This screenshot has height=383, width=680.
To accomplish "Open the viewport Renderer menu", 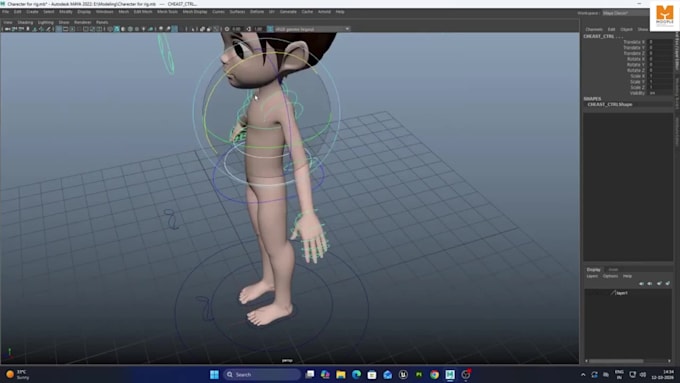I will 82,22.
